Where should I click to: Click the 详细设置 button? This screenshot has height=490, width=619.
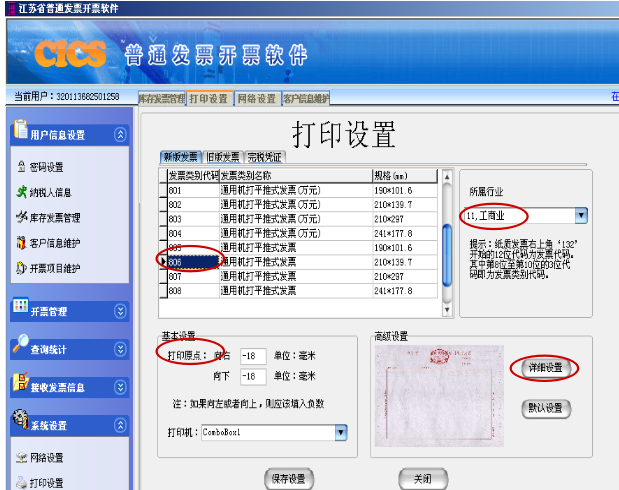pyautogui.click(x=545, y=368)
